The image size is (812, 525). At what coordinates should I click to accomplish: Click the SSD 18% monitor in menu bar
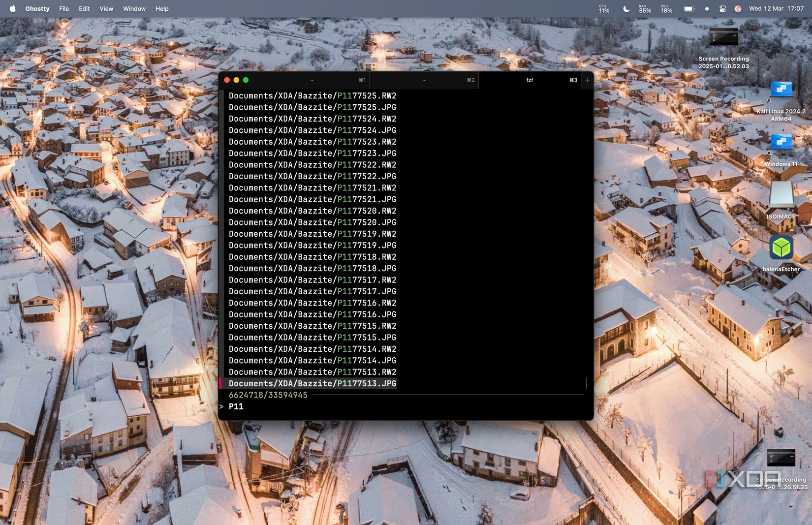[x=666, y=9]
